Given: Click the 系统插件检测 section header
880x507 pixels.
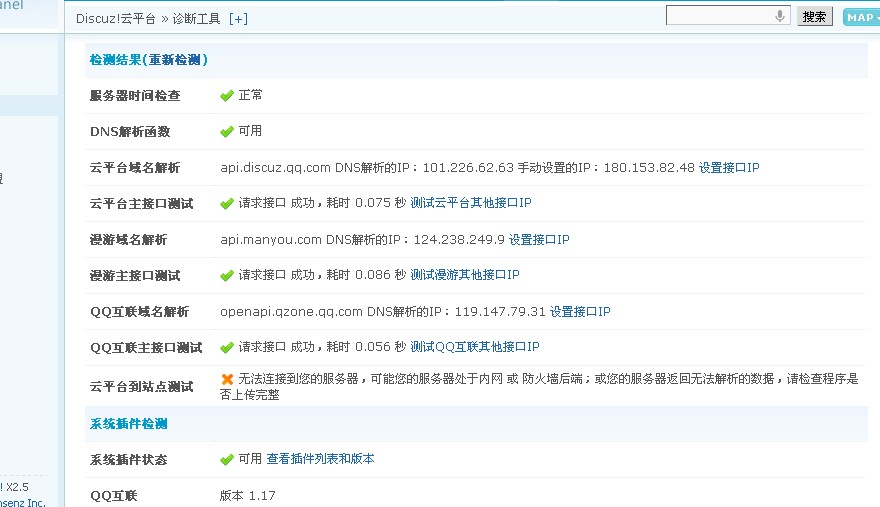Looking at the screenshot, I should 129,424.
